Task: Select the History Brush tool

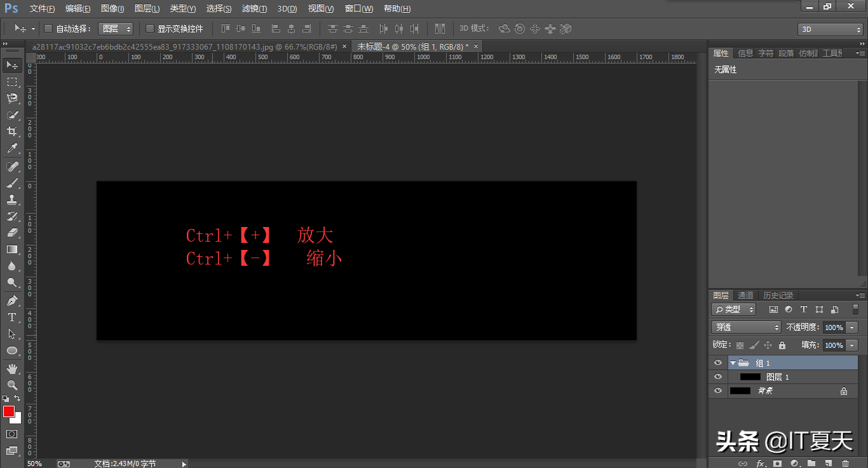Action: coord(12,216)
